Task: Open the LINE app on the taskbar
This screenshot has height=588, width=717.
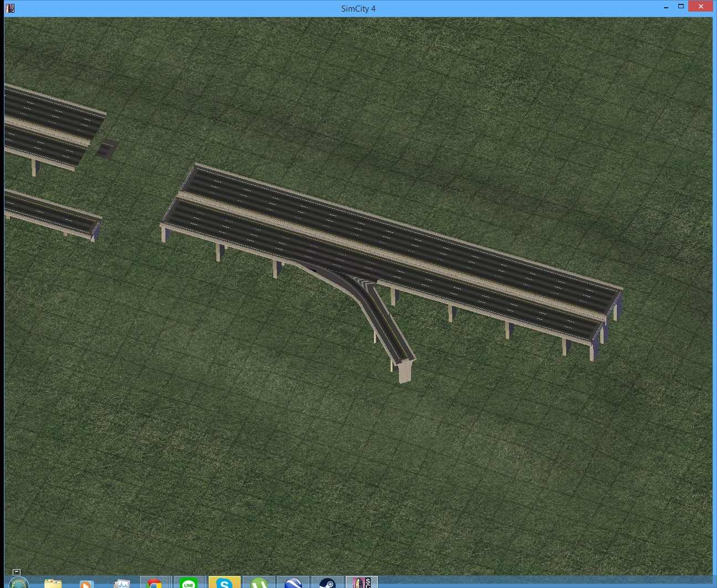Action: click(x=189, y=582)
